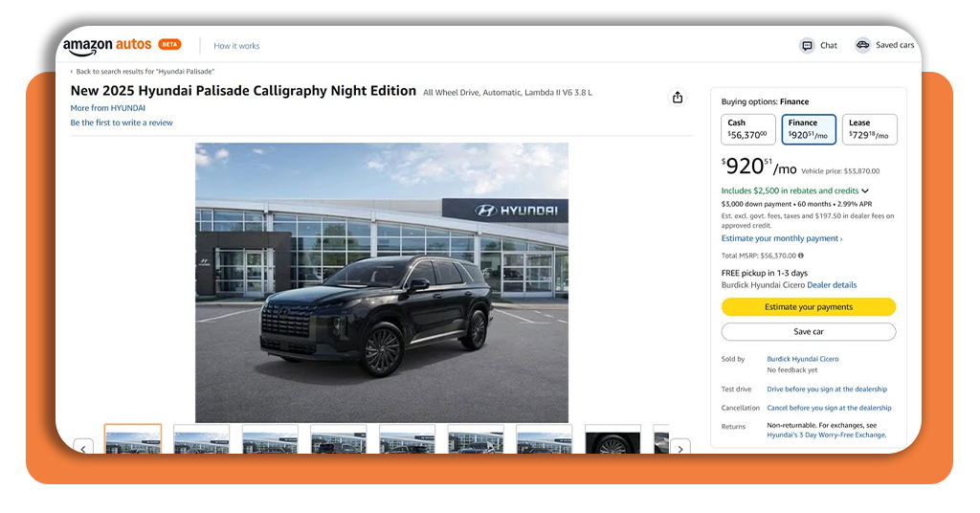This screenshot has height=513, width=980.
Task: Click the Save car button
Action: 808,332
